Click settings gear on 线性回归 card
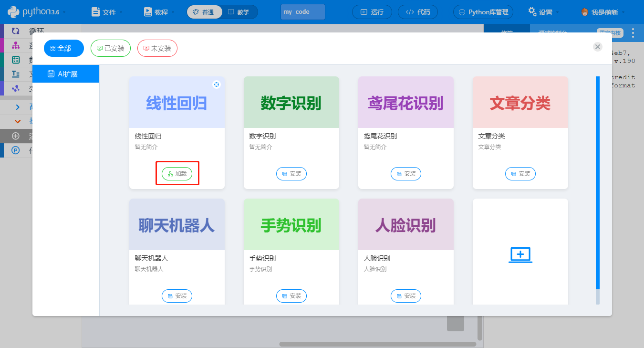The width and height of the screenshot is (644, 348). tap(217, 84)
